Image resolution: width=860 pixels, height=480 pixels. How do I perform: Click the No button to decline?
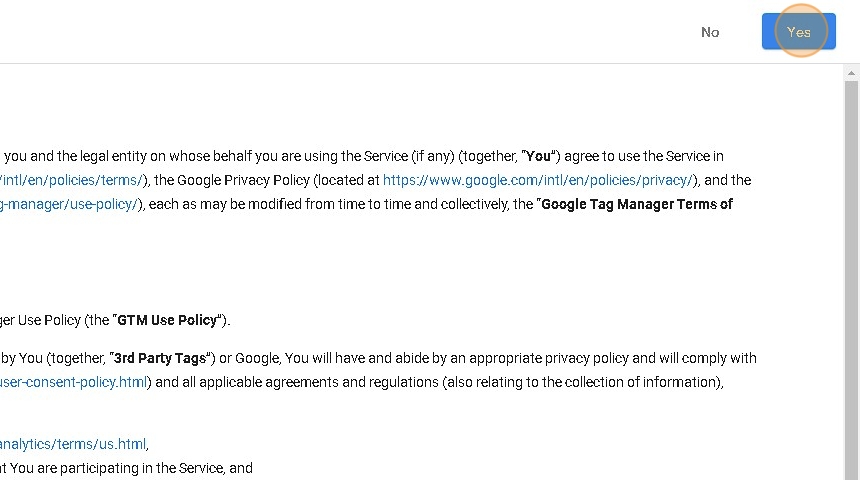coord(710,32)
